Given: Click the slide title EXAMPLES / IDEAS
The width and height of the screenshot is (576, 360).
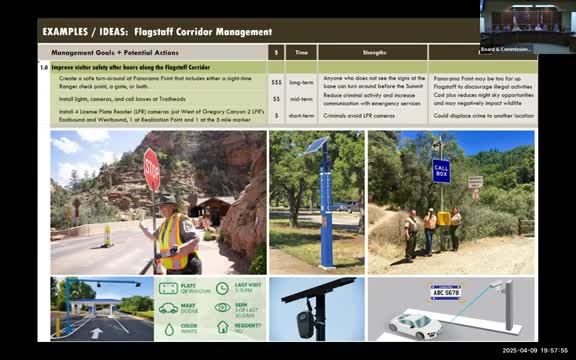Looking at the screenshot, I should 157,32.
